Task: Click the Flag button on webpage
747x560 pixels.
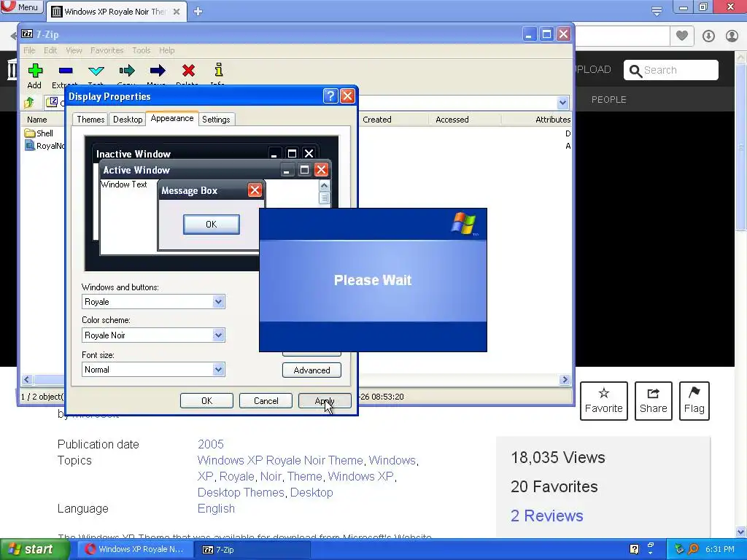Action: pyautogui.click(x=694, y=401)
